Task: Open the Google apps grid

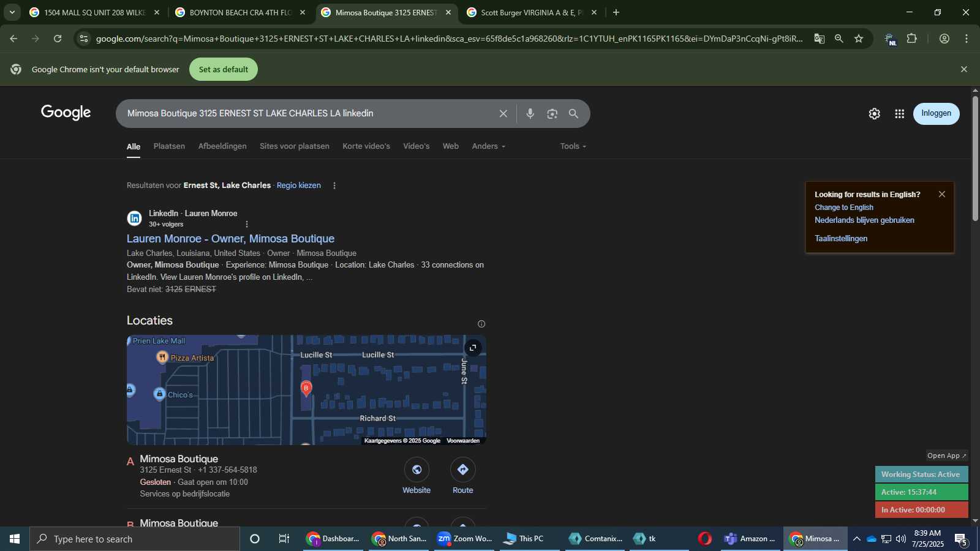Action: (x=899, y=114)
